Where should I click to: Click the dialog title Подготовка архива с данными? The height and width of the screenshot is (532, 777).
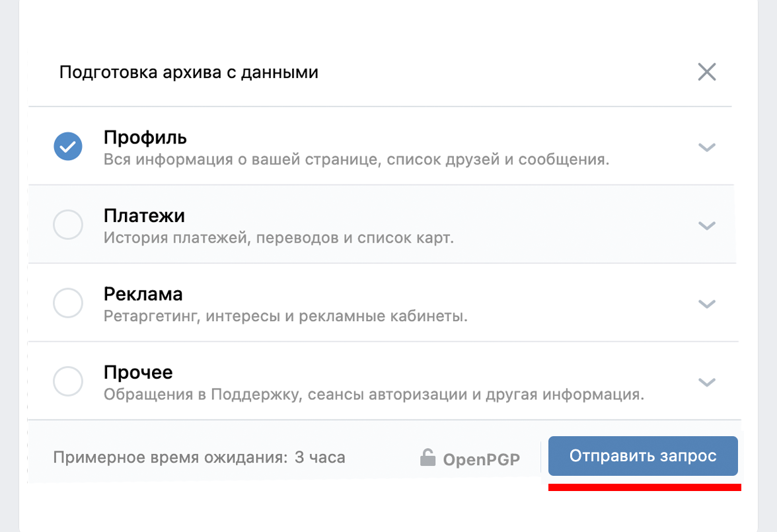[x=190, y=71]
